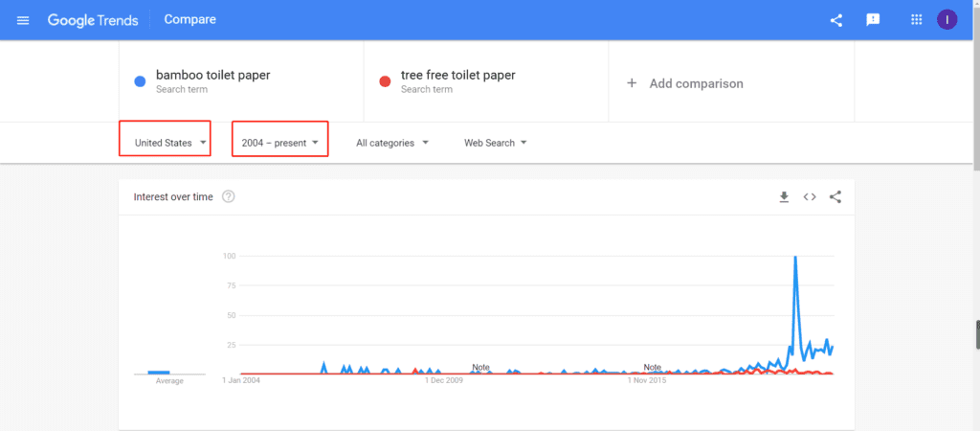Click the Add comparison button
980x431 pixels.
(x=695, y=83)
